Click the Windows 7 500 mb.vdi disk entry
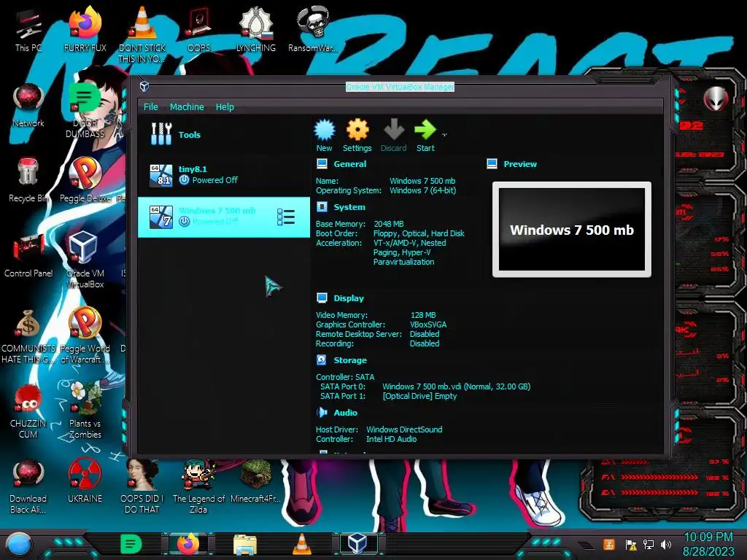Image resolution: width=747 pixels, height=560 pixels. tap(457, 386)
